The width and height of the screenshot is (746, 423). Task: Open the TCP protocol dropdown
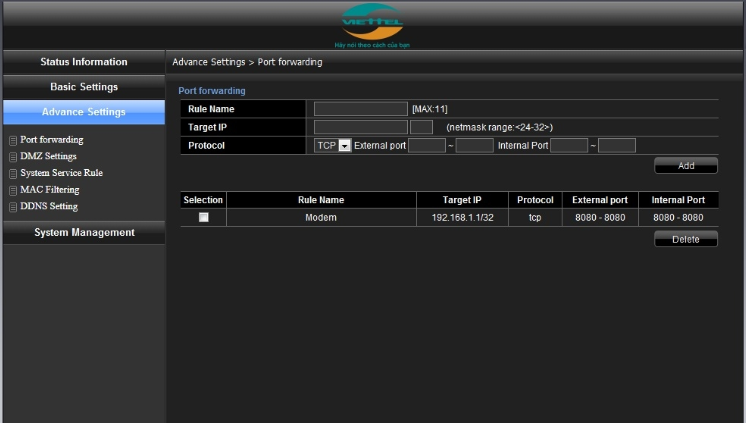[x=344, y=146]
